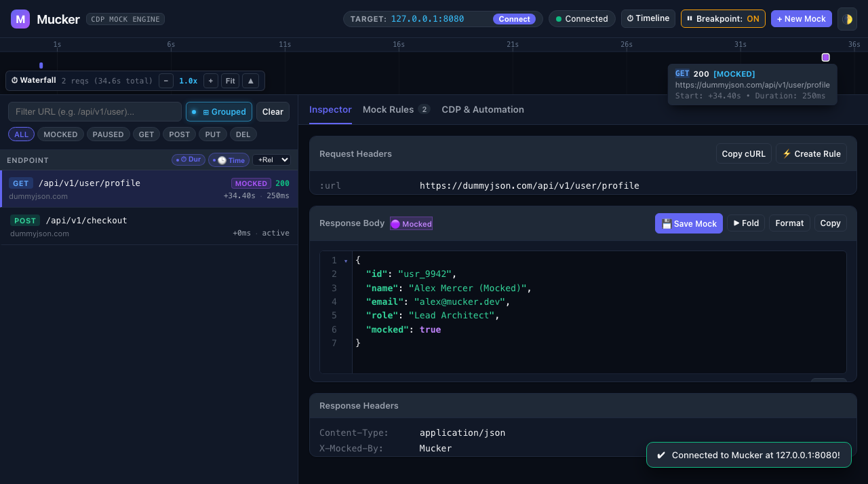868x484 pixels.
Task: Click the Save Mock floppy-disk button
Action: tap(689, 223)
